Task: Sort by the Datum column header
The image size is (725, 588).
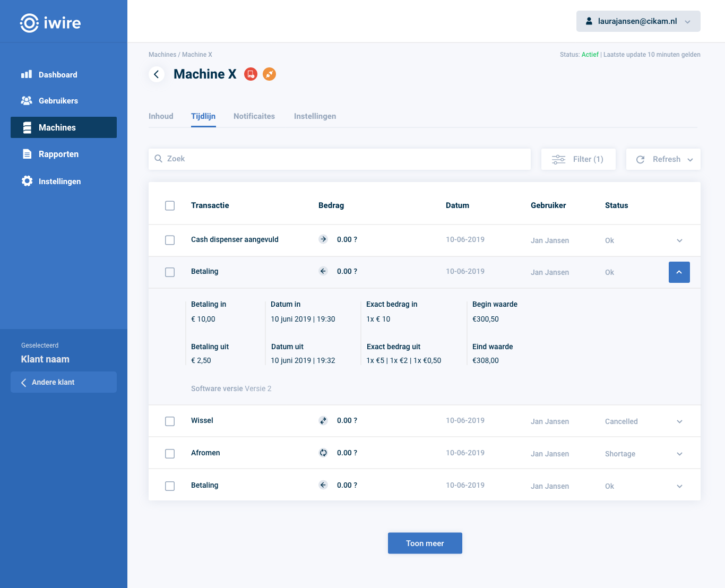Action: (458, 205)
